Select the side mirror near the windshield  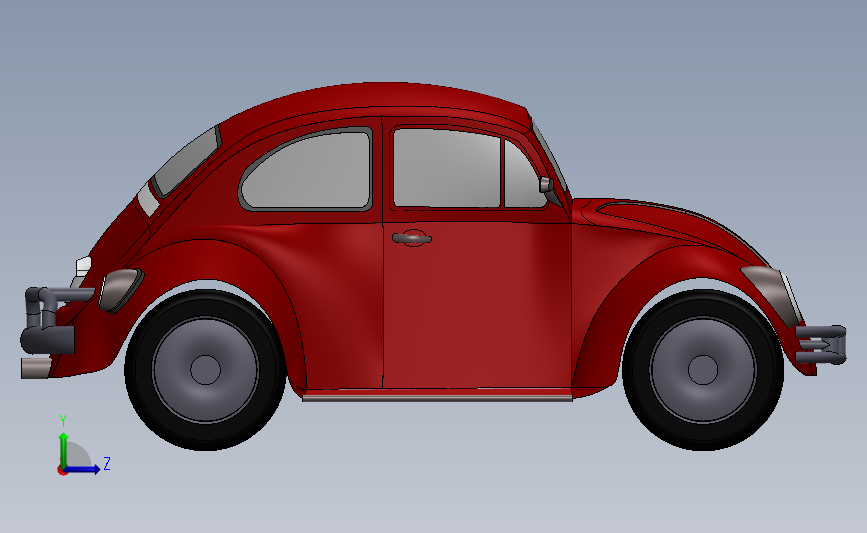click(546, 184)
